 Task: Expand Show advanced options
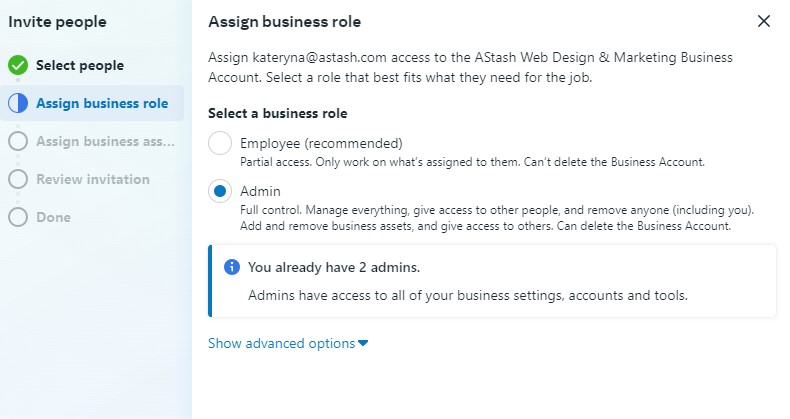(x=288, y=343)
